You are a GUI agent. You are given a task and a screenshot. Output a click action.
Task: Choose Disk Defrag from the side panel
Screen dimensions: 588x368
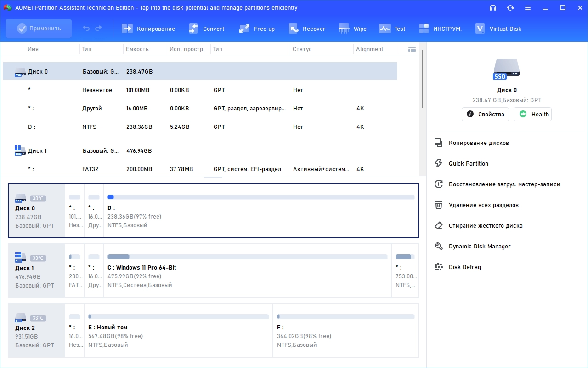464,267
